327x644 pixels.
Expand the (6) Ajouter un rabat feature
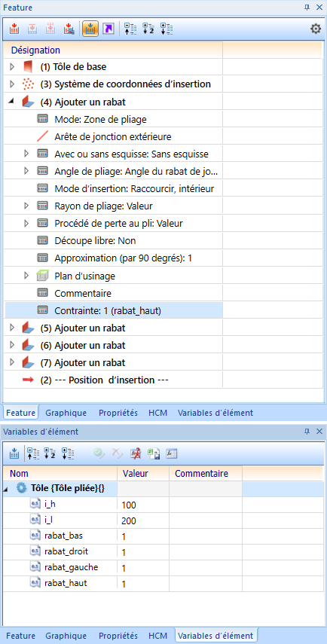(x=12, y=345)
